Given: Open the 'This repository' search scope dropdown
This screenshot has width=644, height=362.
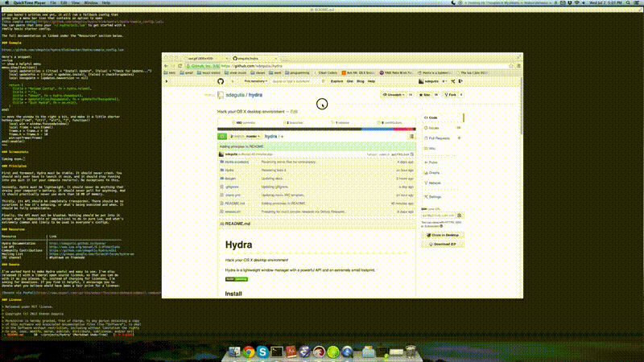Looking at the screenshot, I should (255, 81).
